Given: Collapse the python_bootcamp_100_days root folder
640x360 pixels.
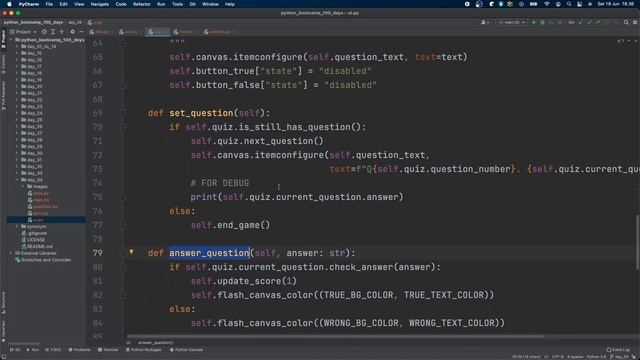Looking at the screenshot, I should click(11, 40).
